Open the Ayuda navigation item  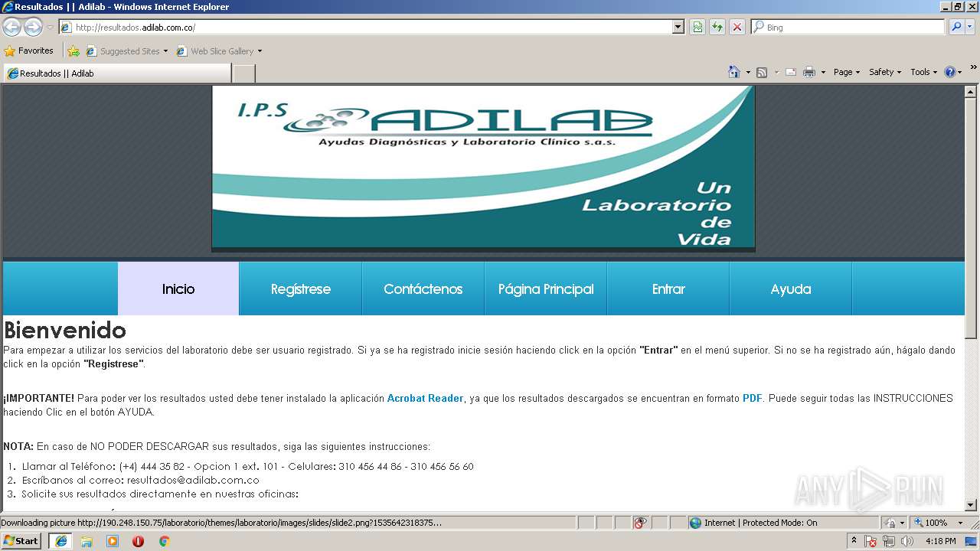pyautogui.click(x=791, y=289)
